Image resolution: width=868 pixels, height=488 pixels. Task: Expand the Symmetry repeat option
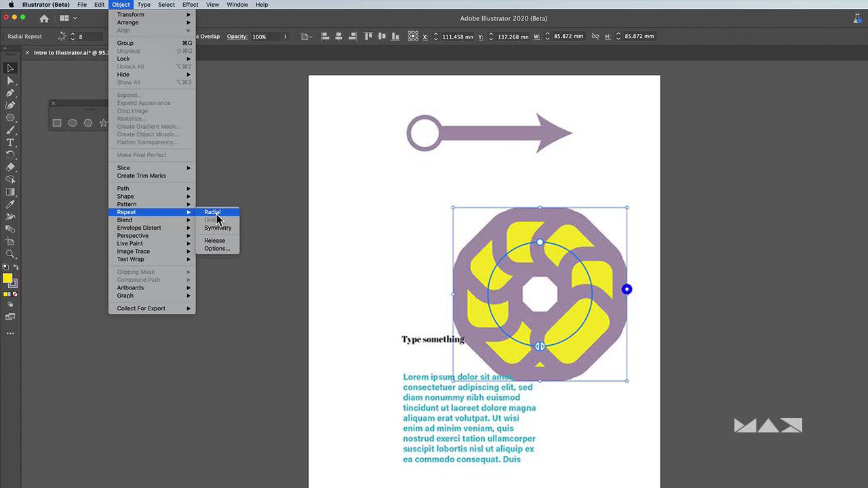click(218, 228)
